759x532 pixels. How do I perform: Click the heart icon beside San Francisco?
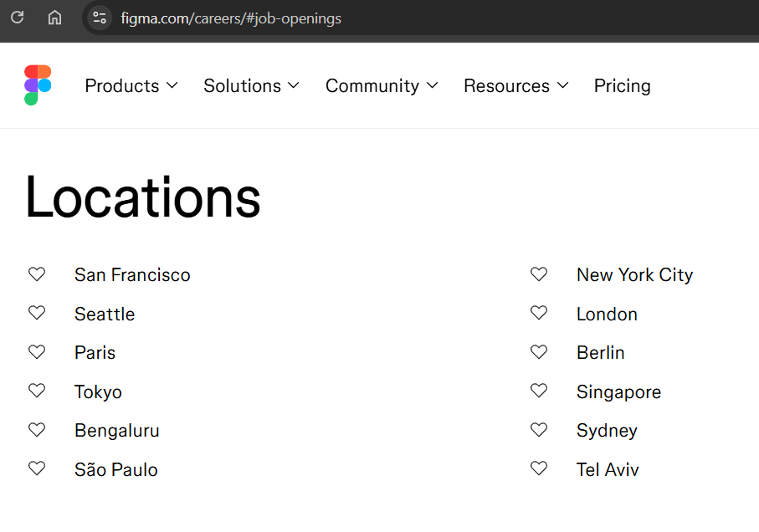(x=37, y=274)
